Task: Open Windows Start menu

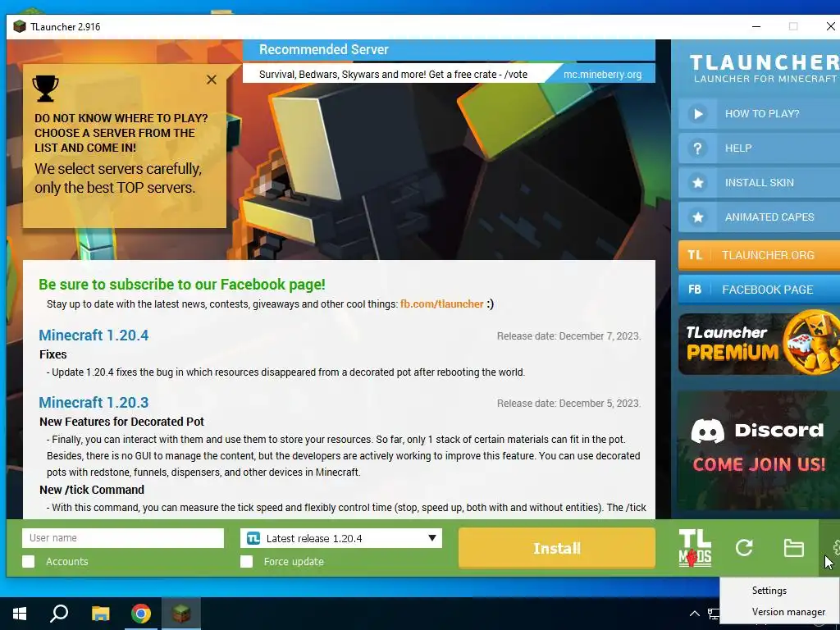Action: pos(20,614)
